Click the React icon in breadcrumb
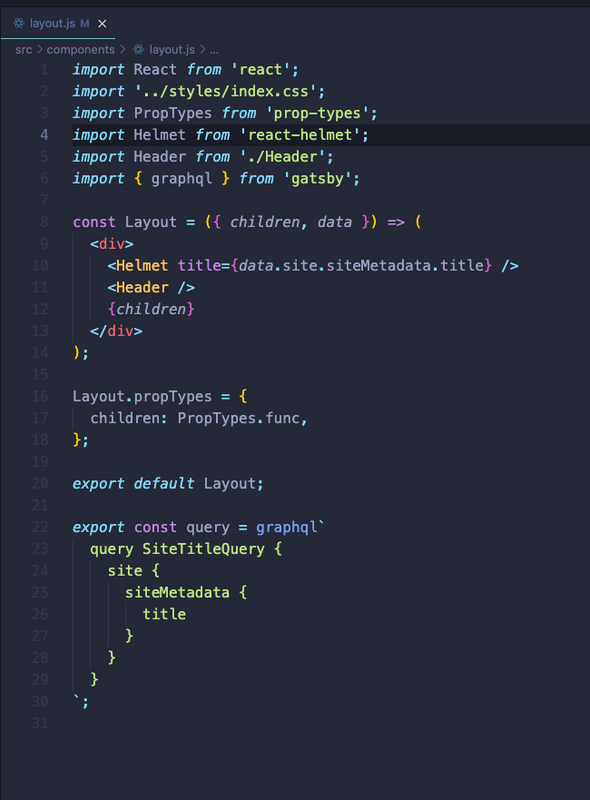Image resolution: width=590 pixels, height=800 pixels. [x=138, y=49]
